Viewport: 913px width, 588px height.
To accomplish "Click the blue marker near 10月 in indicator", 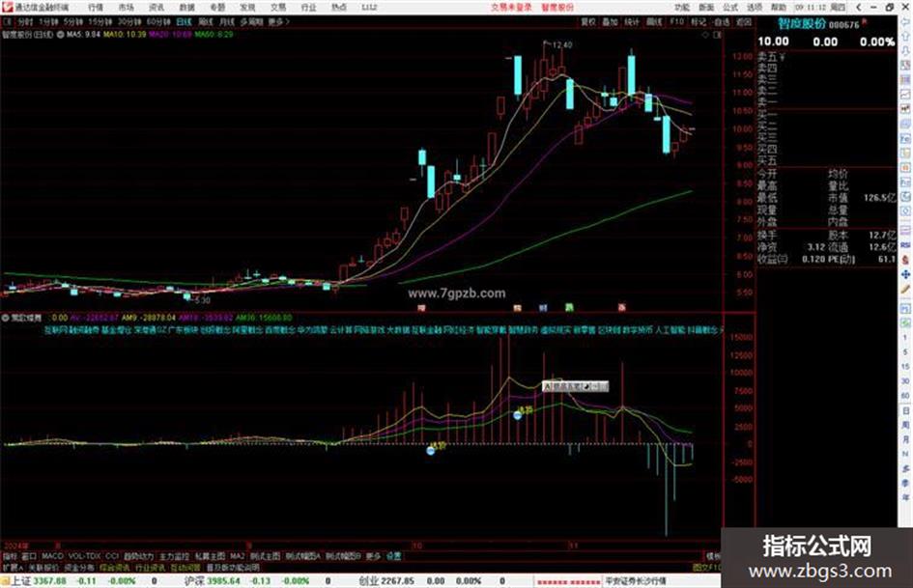I will click(x=430, y=450).
